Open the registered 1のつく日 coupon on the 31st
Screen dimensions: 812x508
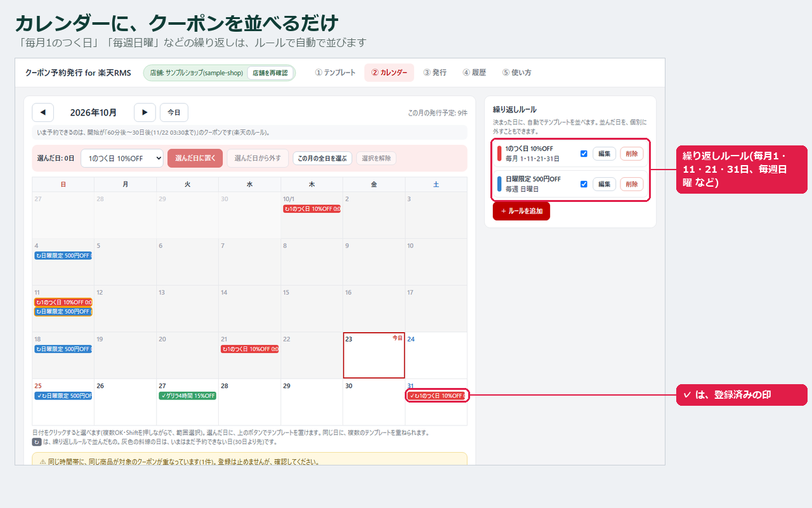436,396
